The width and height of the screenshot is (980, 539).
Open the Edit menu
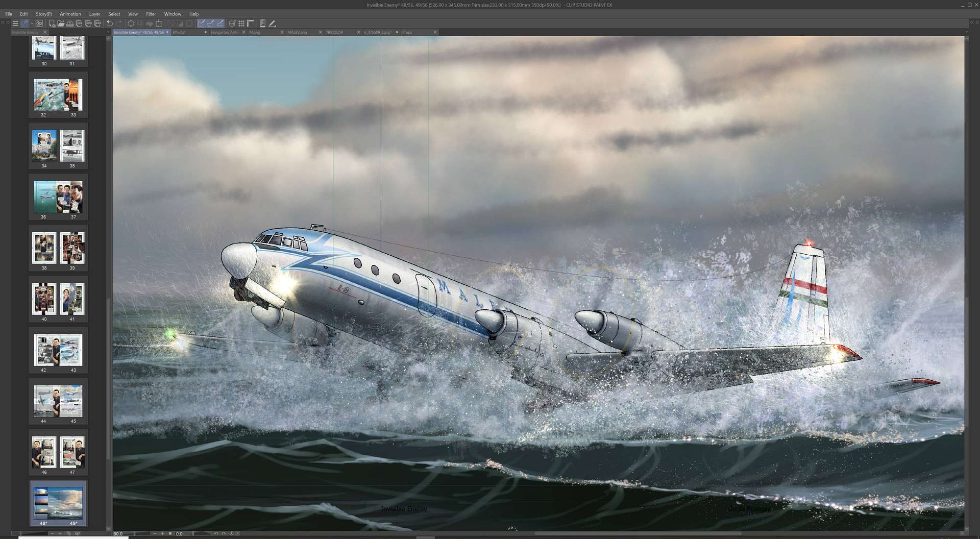click(24, 14)
